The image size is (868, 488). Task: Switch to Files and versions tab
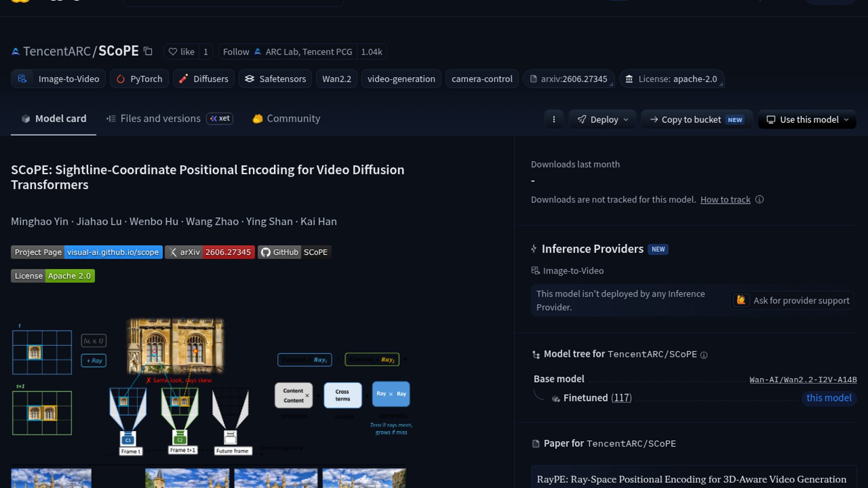pyautogui.click(x=169, y=118)
